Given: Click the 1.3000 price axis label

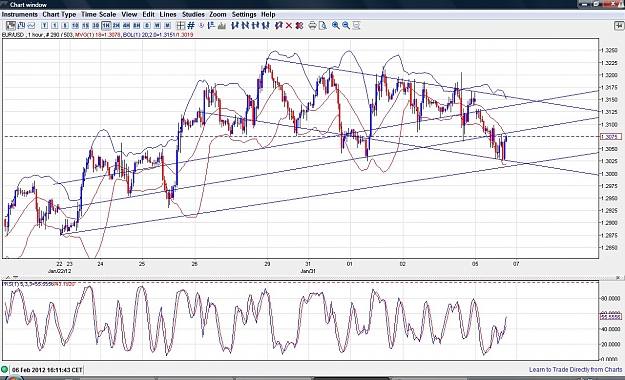Looking at the screenshot, I should coord(609,174).
